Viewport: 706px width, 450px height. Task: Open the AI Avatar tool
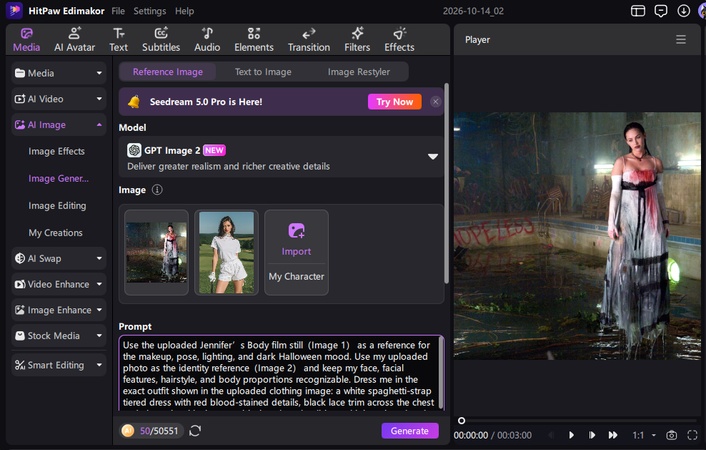coord(74,40)
